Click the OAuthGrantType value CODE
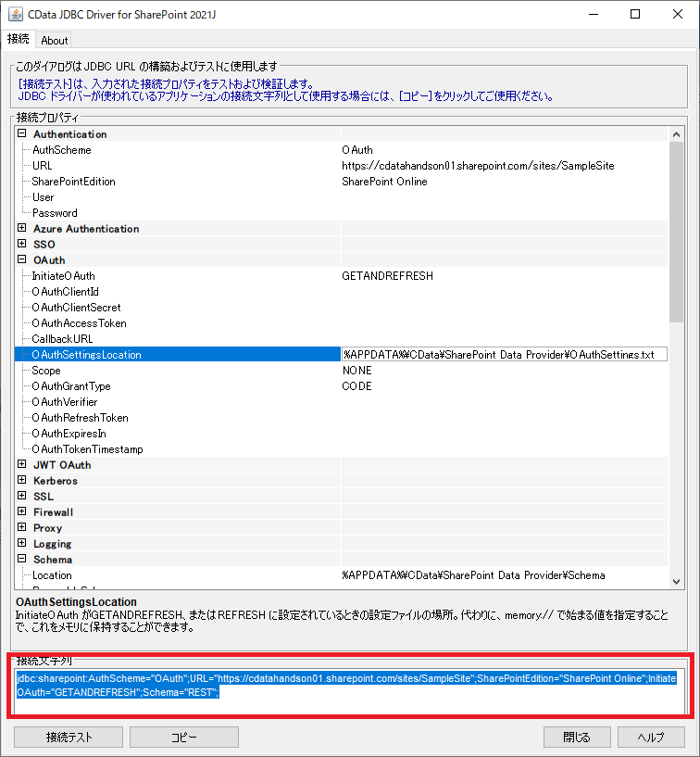 [x=357, y=386]
